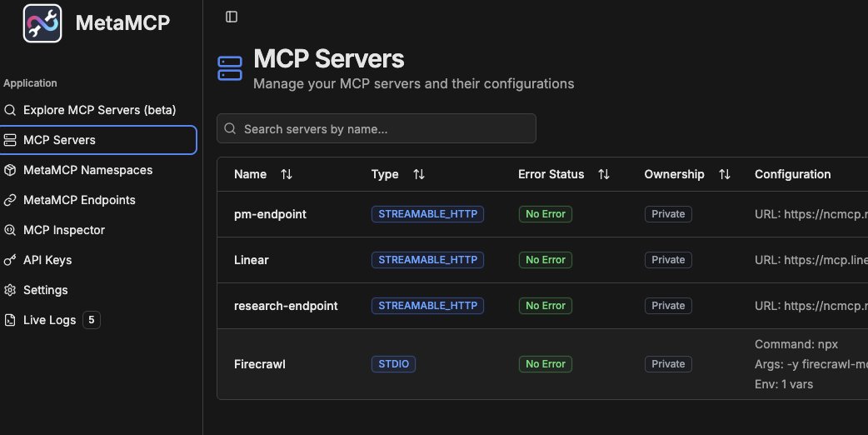
Task: Click Private badge in pm-endpoint row
Action: click(x=668, y=214)
